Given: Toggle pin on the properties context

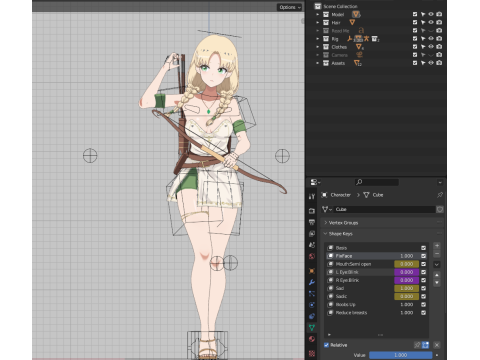Looking at the screenshot, I should point(440,195).
